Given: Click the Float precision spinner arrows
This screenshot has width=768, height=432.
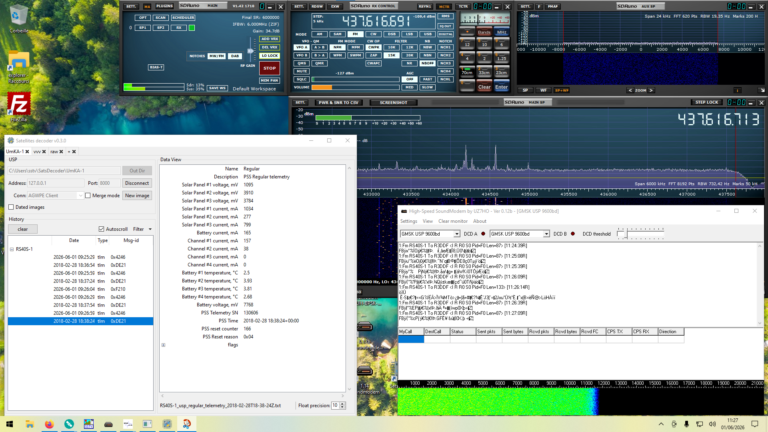Looking at the screenshot, I should tap(342, 406).
